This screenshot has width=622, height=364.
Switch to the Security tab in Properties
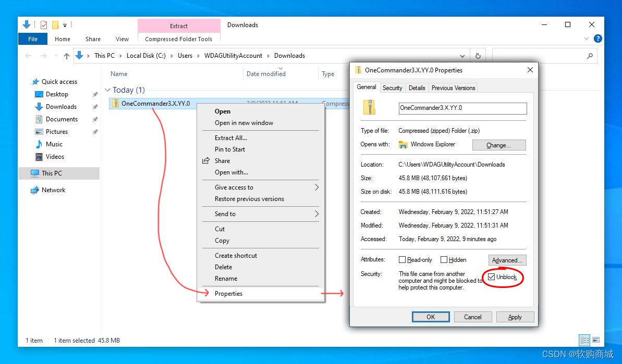(392, 88)
